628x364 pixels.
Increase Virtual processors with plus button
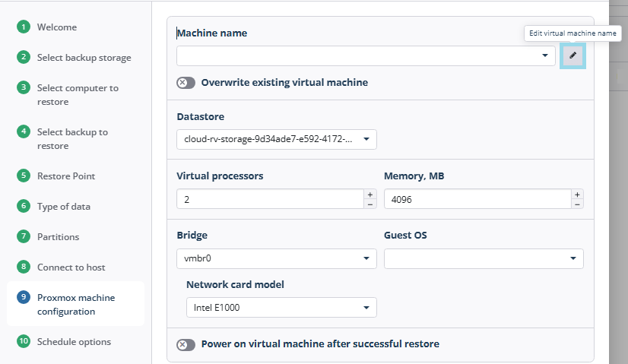coord(370,195)
